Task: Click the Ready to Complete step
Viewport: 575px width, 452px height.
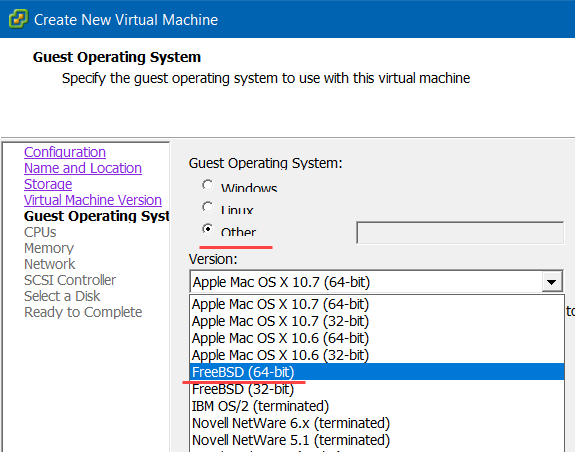Action: point(83,312)
